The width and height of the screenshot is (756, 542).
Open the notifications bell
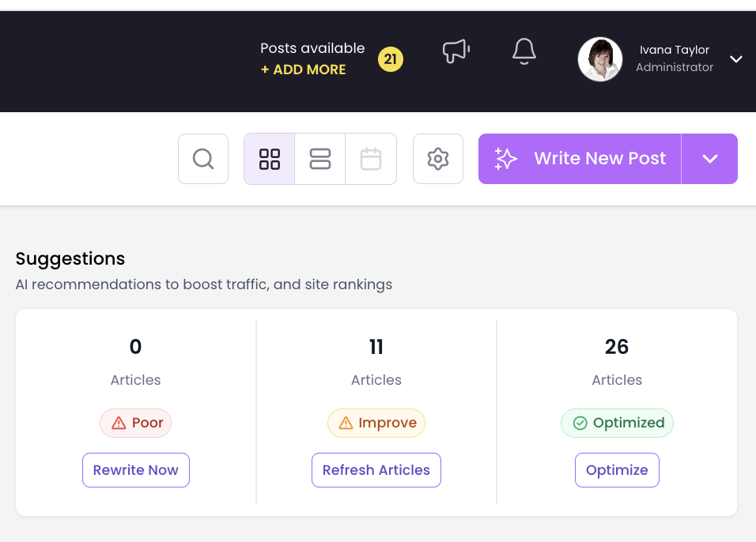coord(524,52)
